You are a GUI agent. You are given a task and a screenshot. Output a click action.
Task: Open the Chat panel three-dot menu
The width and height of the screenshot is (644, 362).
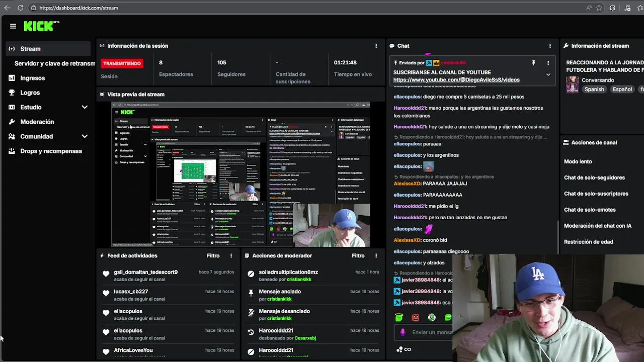(x=550, y=46)
